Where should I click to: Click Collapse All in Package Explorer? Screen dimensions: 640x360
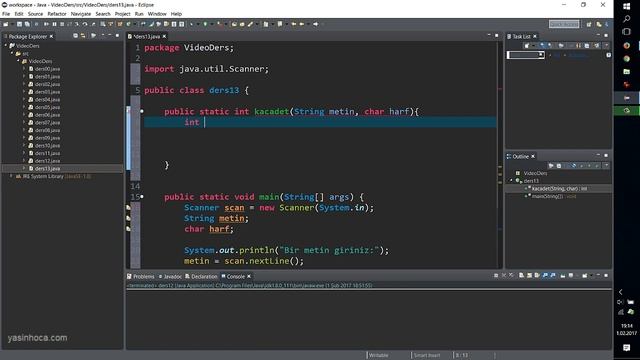coord(76,36)
